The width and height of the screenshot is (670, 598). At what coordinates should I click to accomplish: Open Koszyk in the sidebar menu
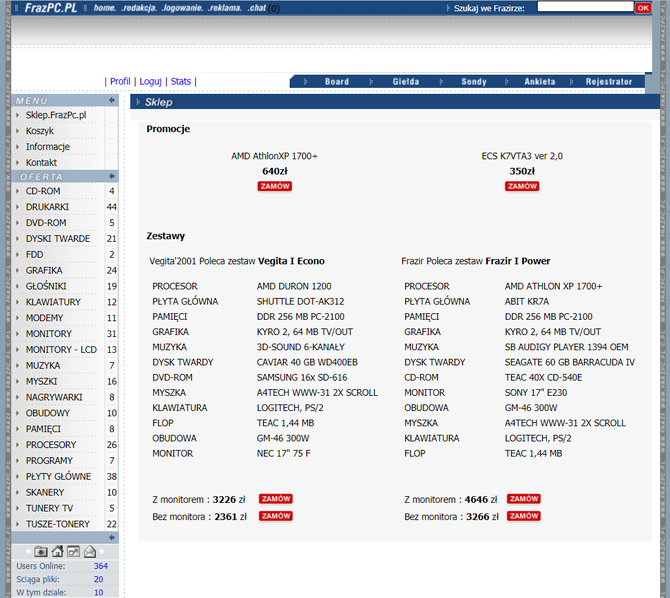pos(40,131)
